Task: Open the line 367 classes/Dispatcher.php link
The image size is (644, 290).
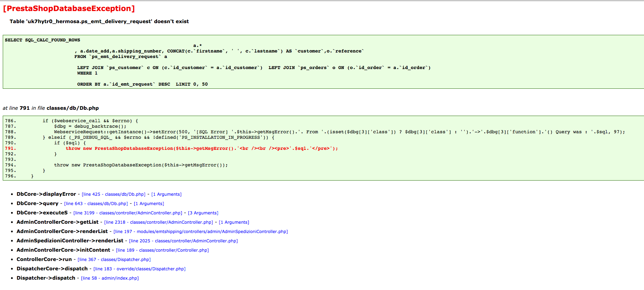Action: (114, 260)
